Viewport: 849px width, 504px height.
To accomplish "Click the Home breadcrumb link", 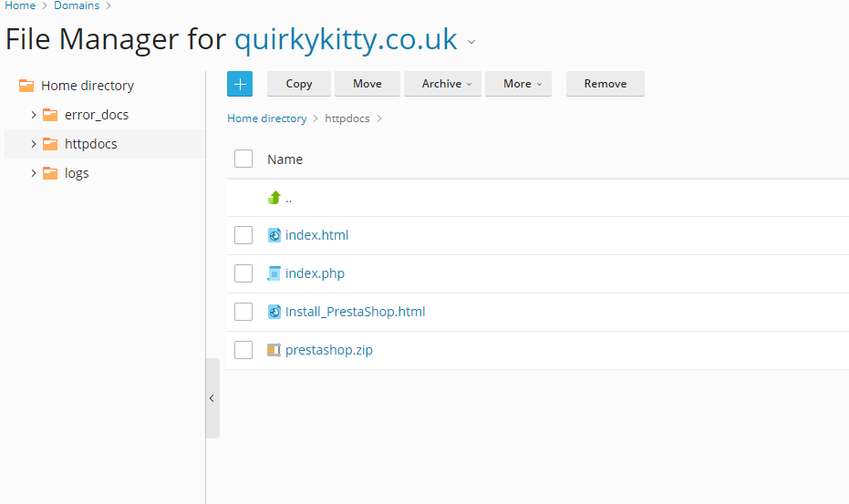I will coord(20,5).
